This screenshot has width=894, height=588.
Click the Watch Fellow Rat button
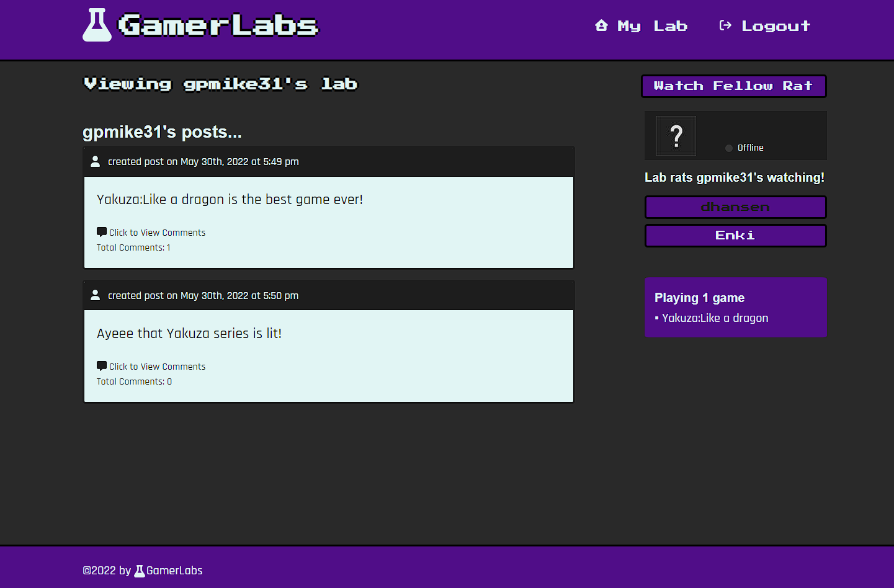734,86
